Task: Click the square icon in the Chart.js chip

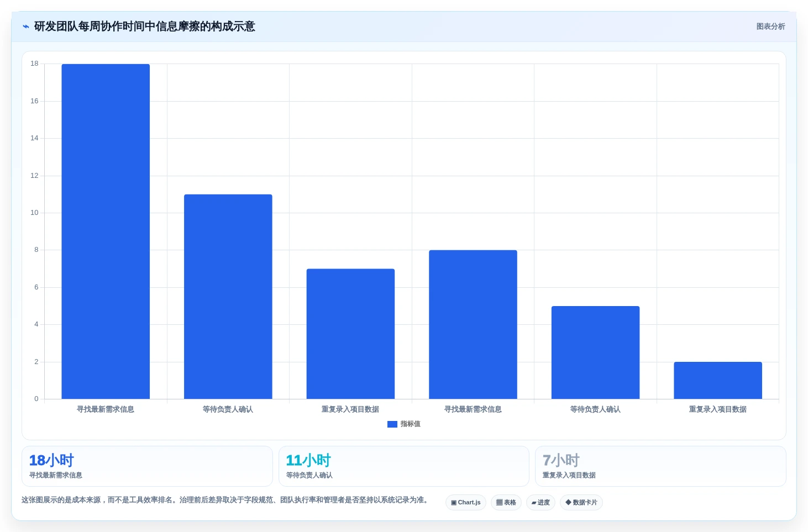Action: tap(454, 503)
